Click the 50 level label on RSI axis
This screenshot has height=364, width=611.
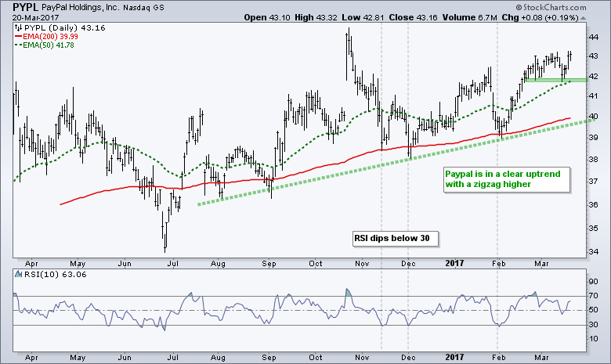click(593, 310)
